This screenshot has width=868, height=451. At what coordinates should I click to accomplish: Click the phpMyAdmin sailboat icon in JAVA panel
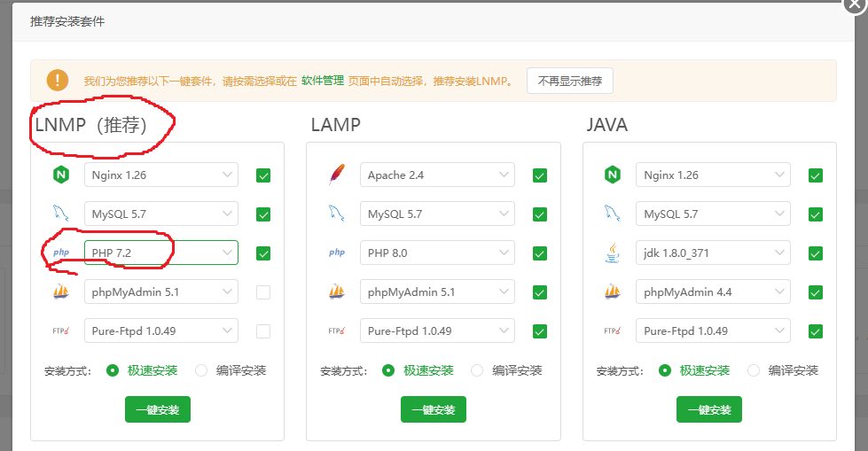pos(613,292)
